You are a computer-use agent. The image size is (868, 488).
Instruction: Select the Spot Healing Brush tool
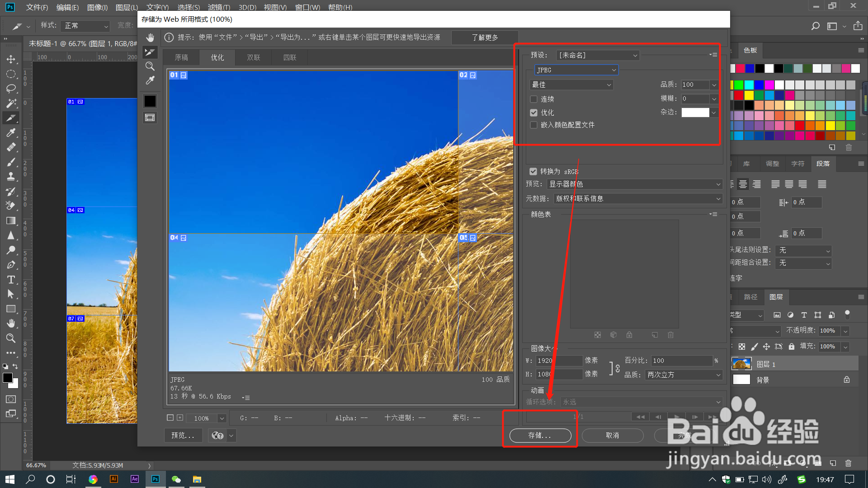pyautogui.click(x=11, y=147)
